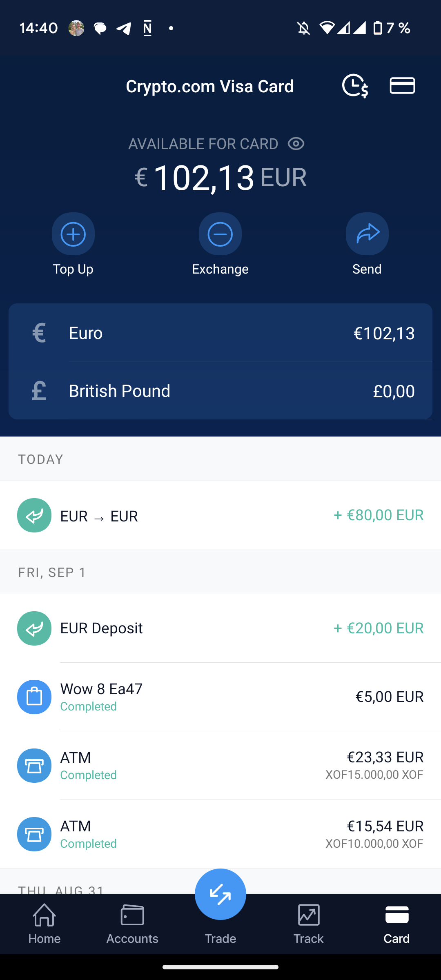Image resolution: width=441 pixels, height=980 pixels.
Task: View the €15,54 ATM withdrawal details
Action: click(x=220, y=834)
